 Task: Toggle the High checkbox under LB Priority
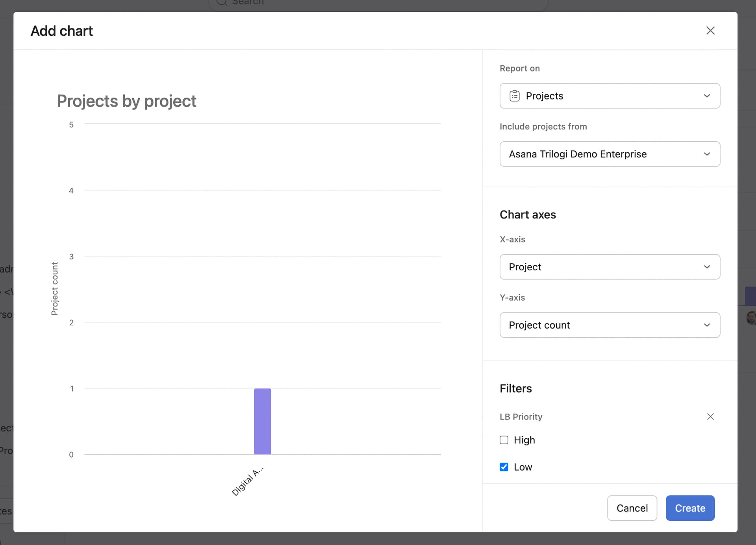coord(504,440)
